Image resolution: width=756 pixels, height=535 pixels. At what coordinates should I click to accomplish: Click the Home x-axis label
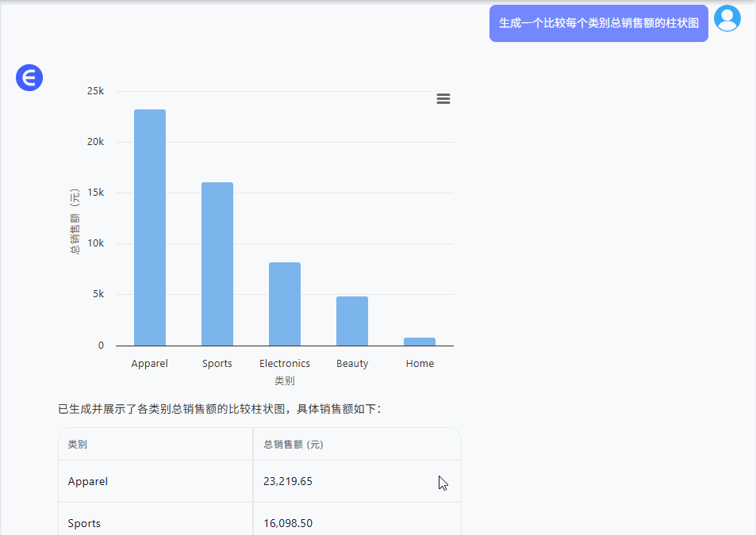click(420, 364)
